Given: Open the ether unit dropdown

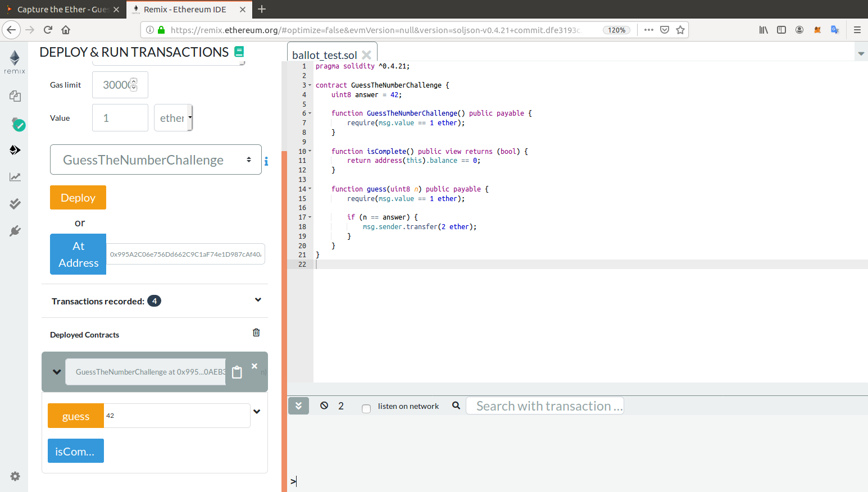Looking at the screenshot, I should (173, 118).
